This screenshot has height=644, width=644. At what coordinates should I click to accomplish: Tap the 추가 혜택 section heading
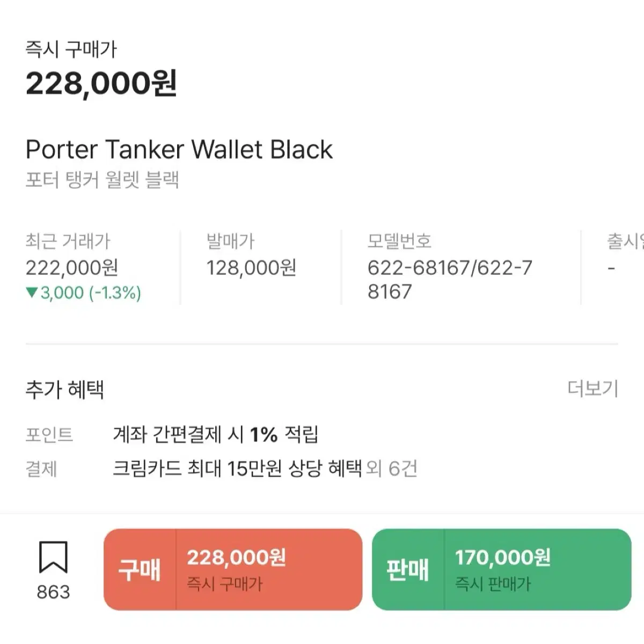click(65, 389)
